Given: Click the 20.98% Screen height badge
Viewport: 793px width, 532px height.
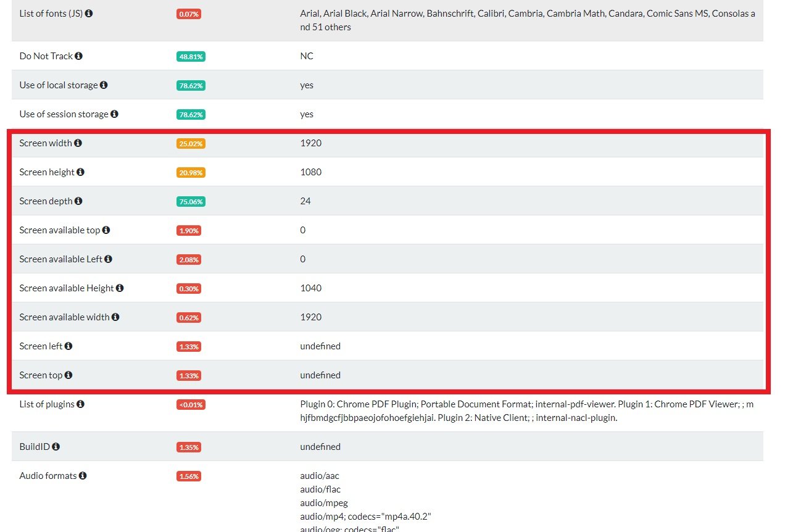Looking at the screenshot, I should click(191, 173).
